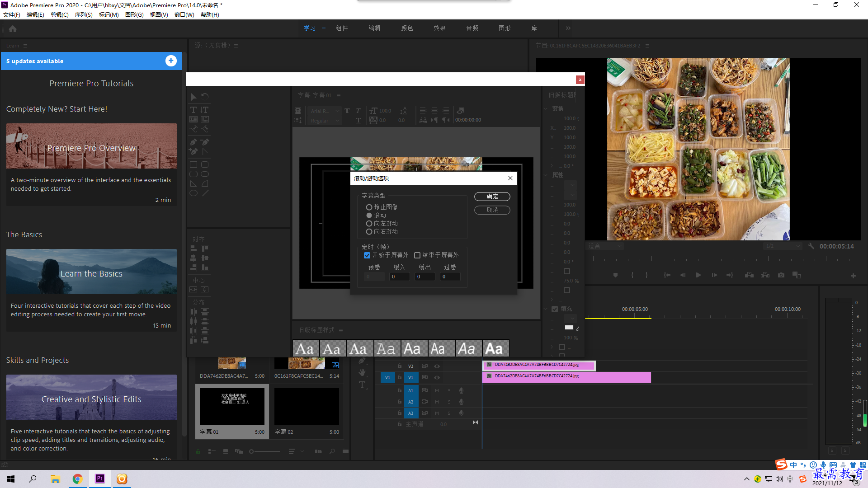Image resolution: width=868 pixels, height=488 pixels.
Task: Center-align the title text
Action: point(434,110)
